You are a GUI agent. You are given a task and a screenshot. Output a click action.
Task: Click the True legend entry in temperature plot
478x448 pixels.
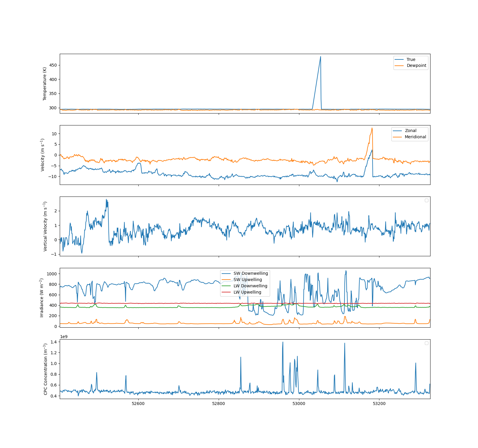coord(410,59)
